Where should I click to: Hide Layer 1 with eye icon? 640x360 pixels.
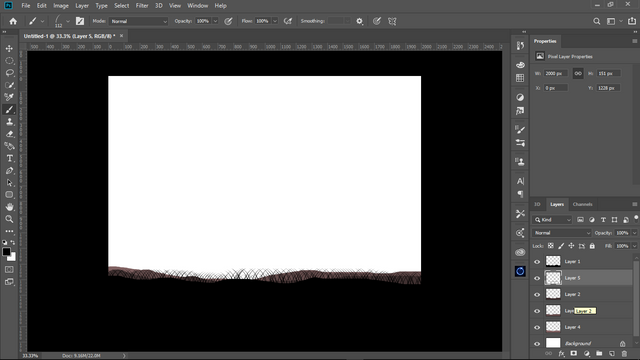(x=537, y=262)
